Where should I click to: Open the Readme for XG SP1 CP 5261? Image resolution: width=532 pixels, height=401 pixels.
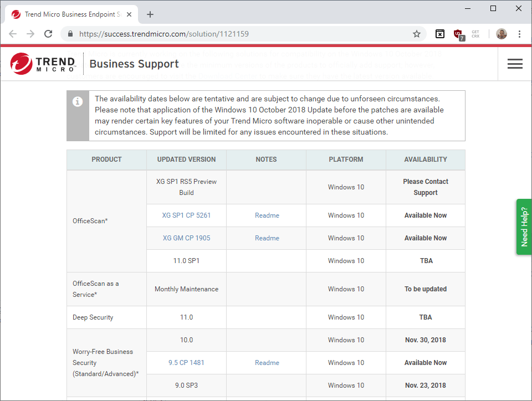[x=267, y=215]
